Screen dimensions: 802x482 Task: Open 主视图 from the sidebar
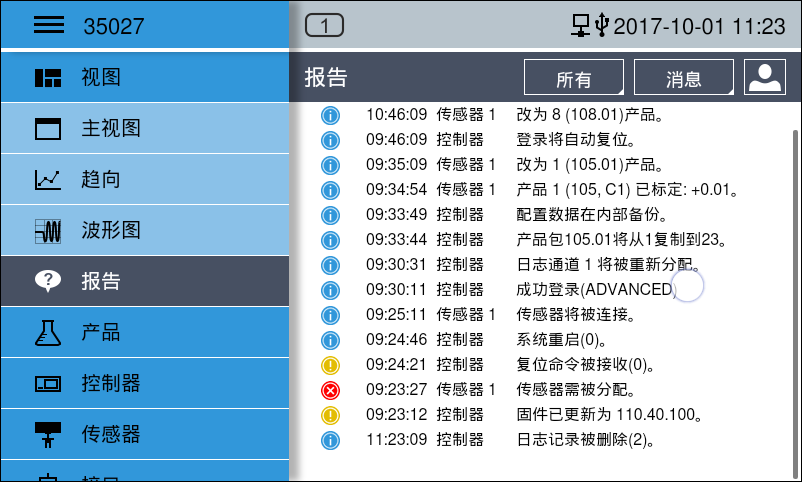coord(145,128)
